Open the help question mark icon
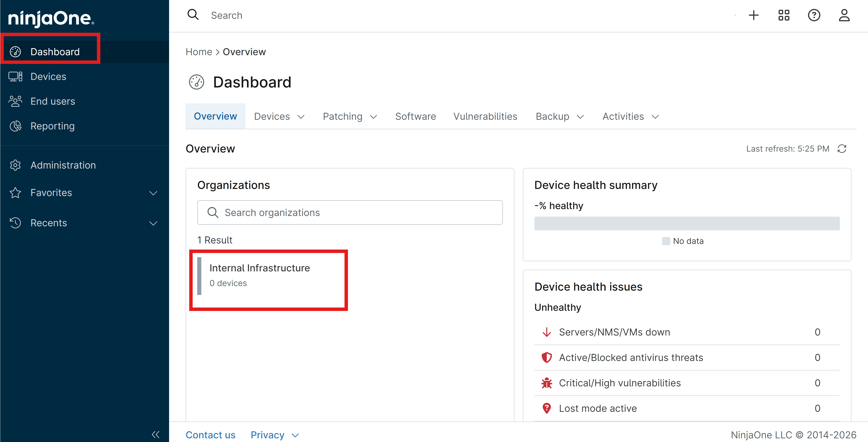The width and height of the screenshot is (868, 442). [814, 15]
